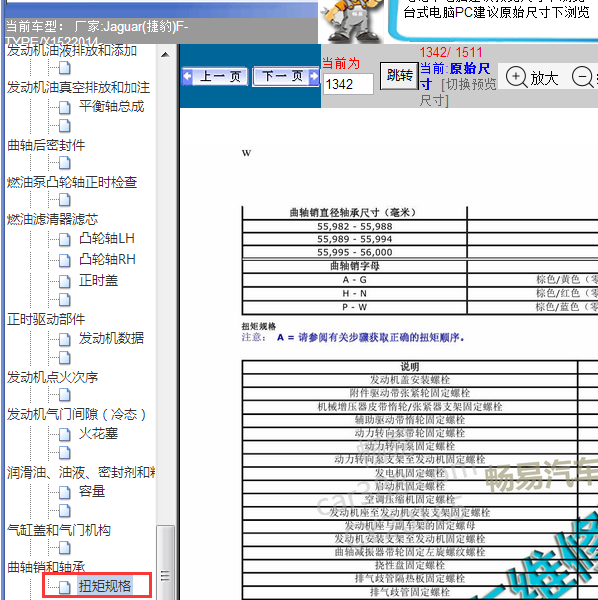Screen dimensions: 598x600
Task: Click the 排气歧管固定螺栓 table row
Action: click(410, 592)
